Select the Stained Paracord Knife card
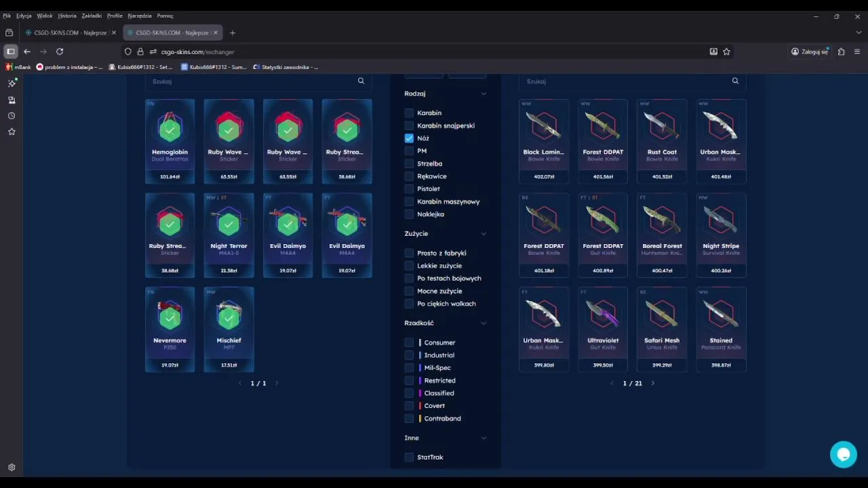 click(721, 329)
